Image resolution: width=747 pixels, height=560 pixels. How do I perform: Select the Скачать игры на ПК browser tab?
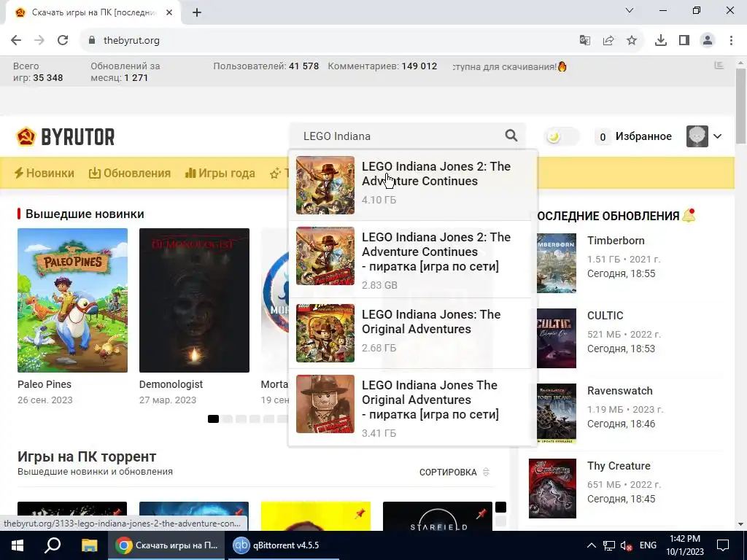point(93,13)
